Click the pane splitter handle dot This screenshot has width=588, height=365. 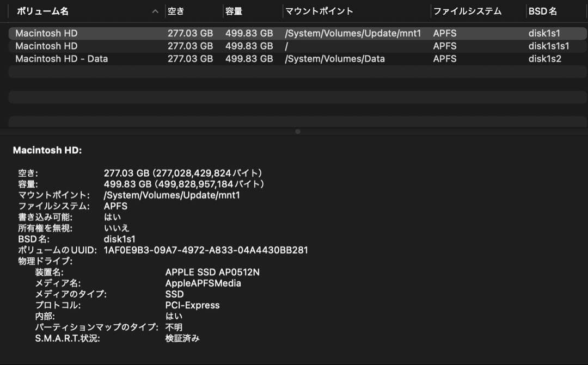click(x=297, y=131)
